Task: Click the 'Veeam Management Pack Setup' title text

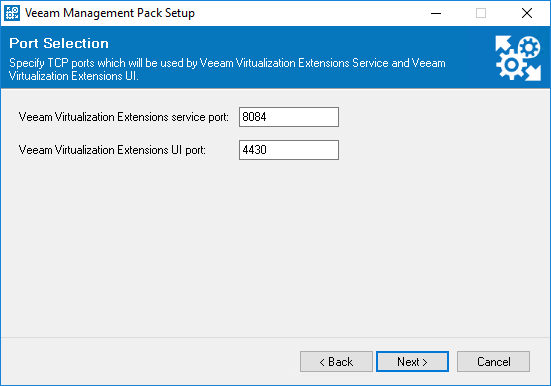Action: (110, 13)
